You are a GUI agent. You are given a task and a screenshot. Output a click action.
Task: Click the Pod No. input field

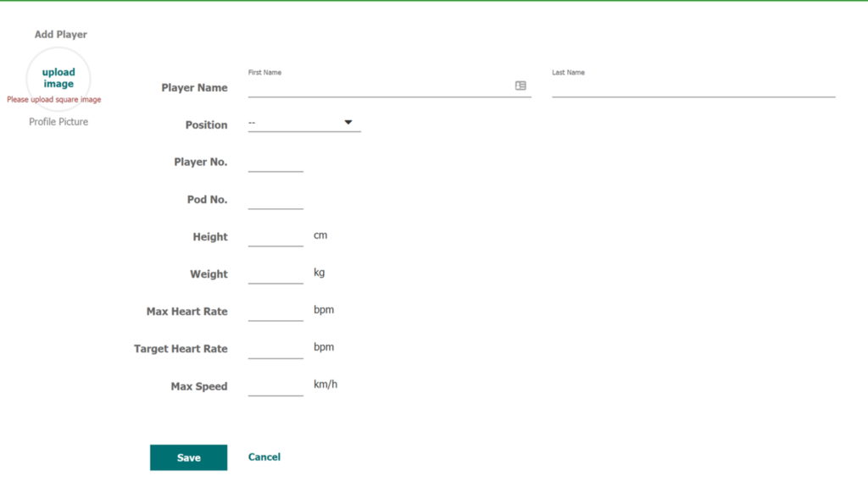tap(275, 199)
